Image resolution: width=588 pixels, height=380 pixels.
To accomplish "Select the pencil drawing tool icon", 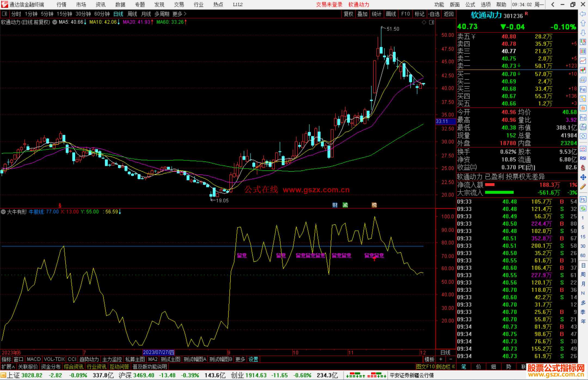I will coord(583,187).
